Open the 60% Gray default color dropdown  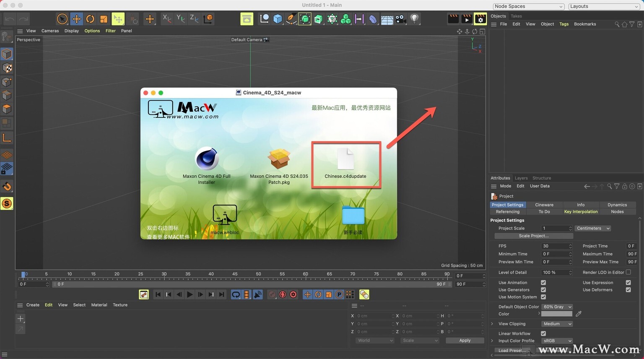click(x=557, y=307)
